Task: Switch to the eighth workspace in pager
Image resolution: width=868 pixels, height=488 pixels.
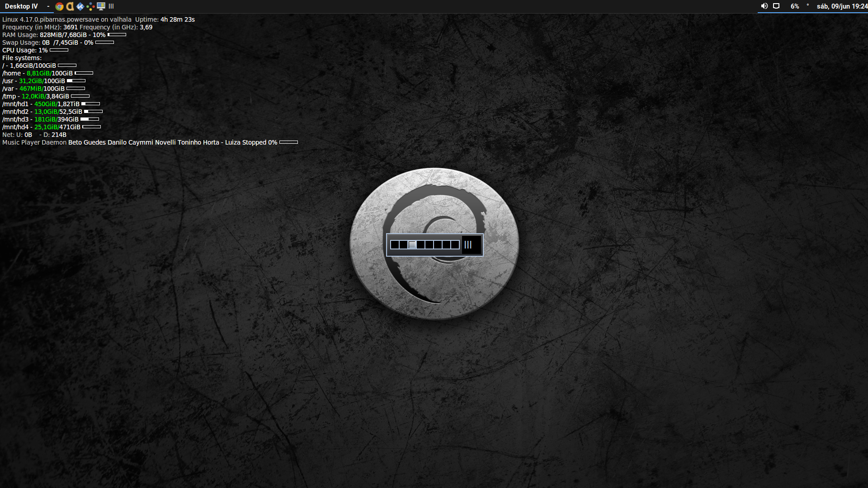Action: (x=455, y=244)
